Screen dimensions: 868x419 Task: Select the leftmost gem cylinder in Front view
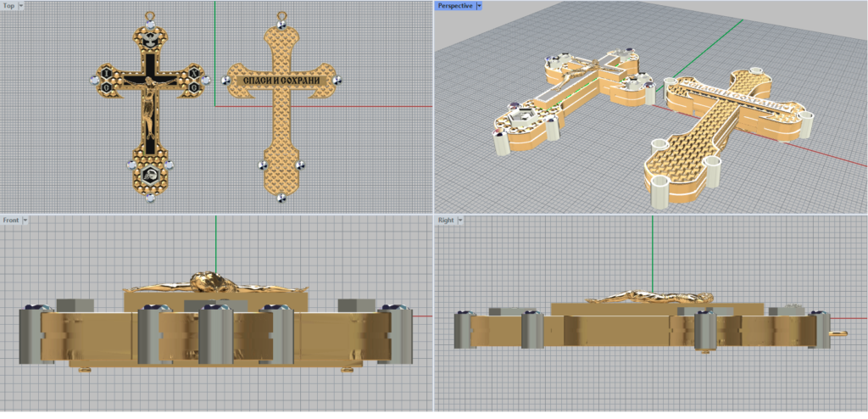31,336
